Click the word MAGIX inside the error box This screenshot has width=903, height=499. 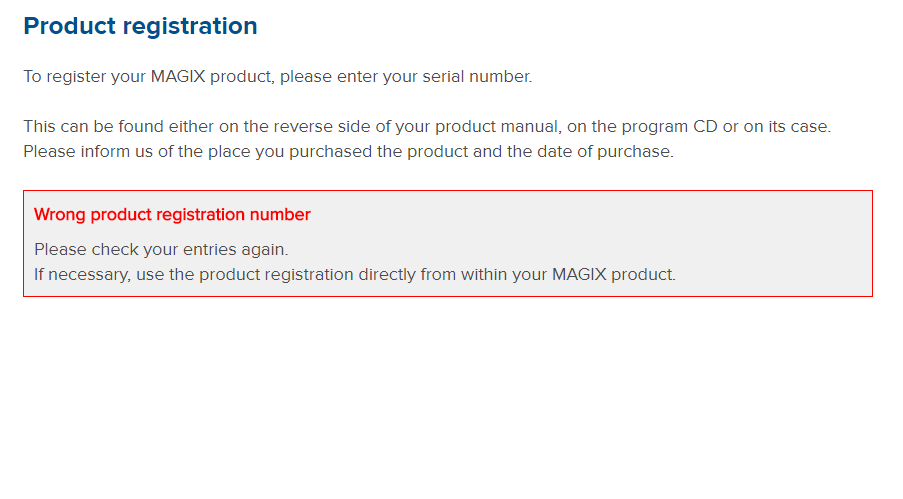point(579,274)
